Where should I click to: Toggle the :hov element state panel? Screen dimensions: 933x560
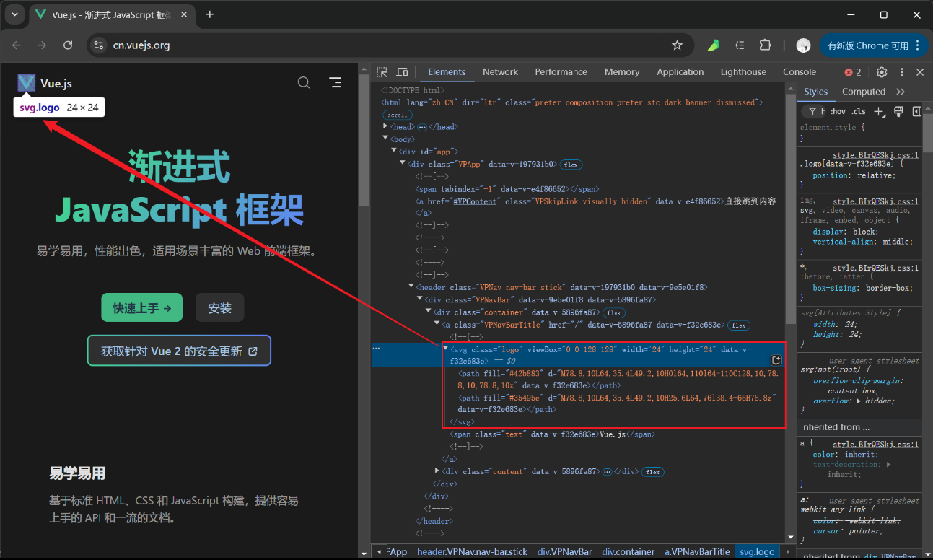pyautogui.click(x=838, y=111)
